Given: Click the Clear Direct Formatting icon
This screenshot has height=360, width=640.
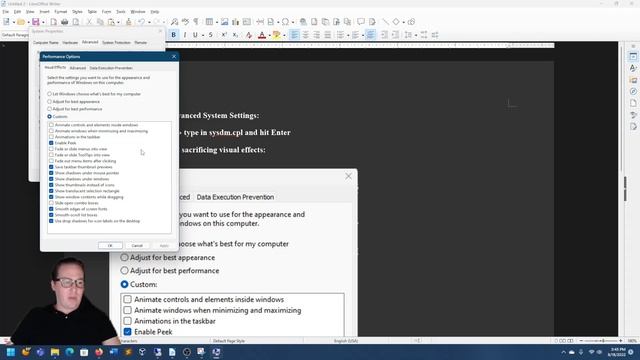Looking at the screenshot, I should pyautogui.click(x=249, y=35).
